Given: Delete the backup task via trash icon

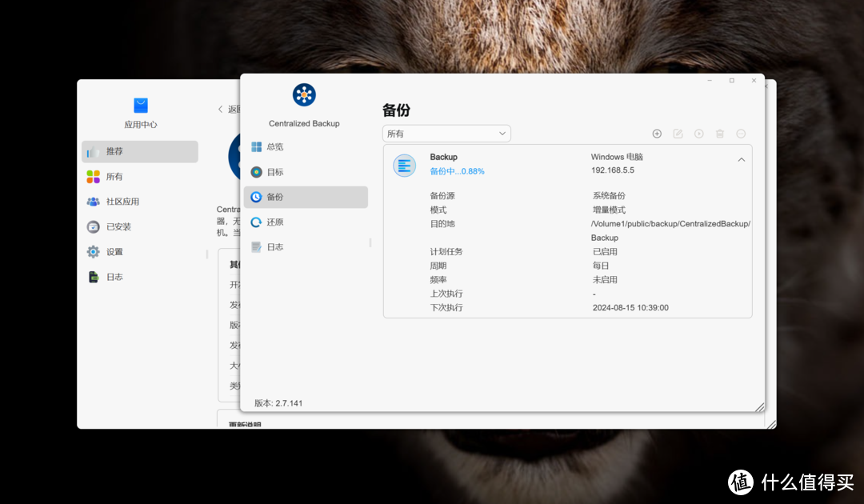Looking at the screenshot, I should click(719, 134).
